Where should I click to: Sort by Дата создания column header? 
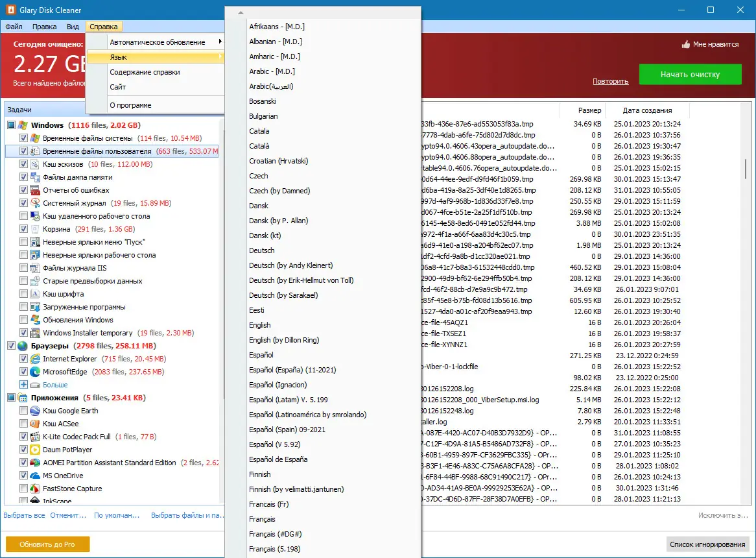pyautogui.click(x=647, y=110)
